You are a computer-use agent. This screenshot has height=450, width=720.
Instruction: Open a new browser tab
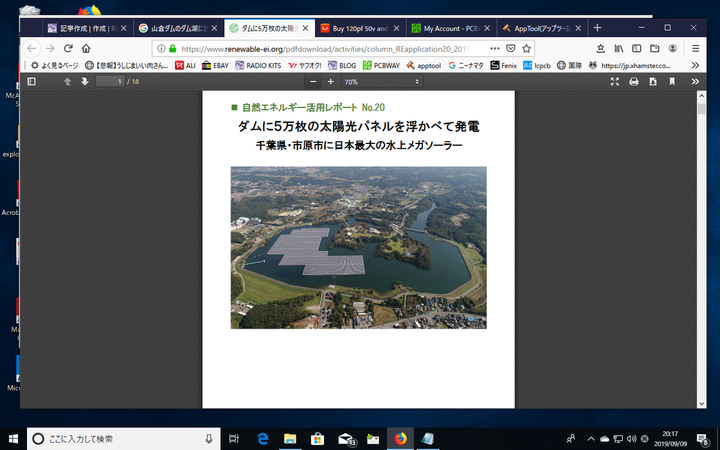[597, 28]
